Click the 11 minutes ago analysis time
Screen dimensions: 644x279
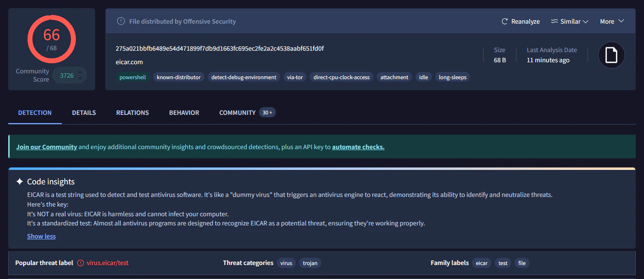click(548, 60)
